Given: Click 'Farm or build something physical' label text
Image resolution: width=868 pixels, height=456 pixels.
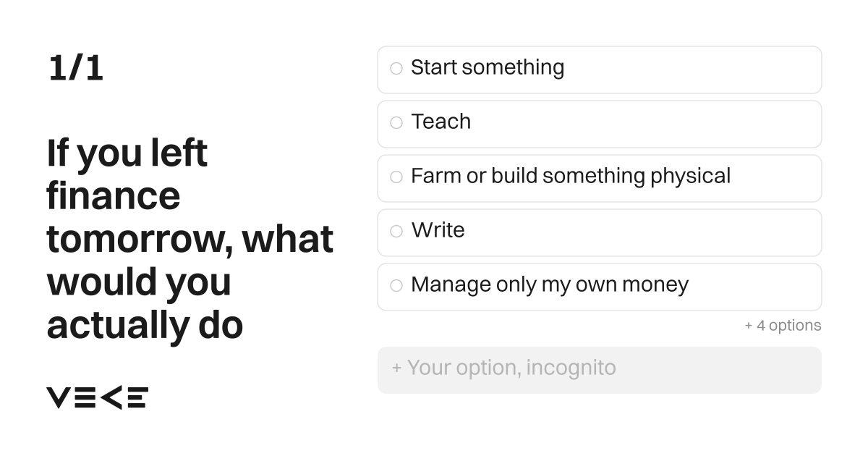Looking at the screenshot, I should tap(571, 177).
